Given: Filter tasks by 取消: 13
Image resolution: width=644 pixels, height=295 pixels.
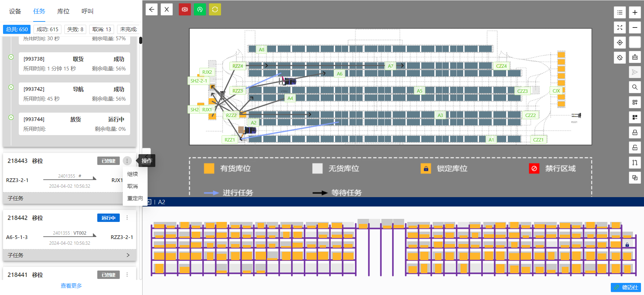Looking at the screenshot, I should click(x=102, y=29).
